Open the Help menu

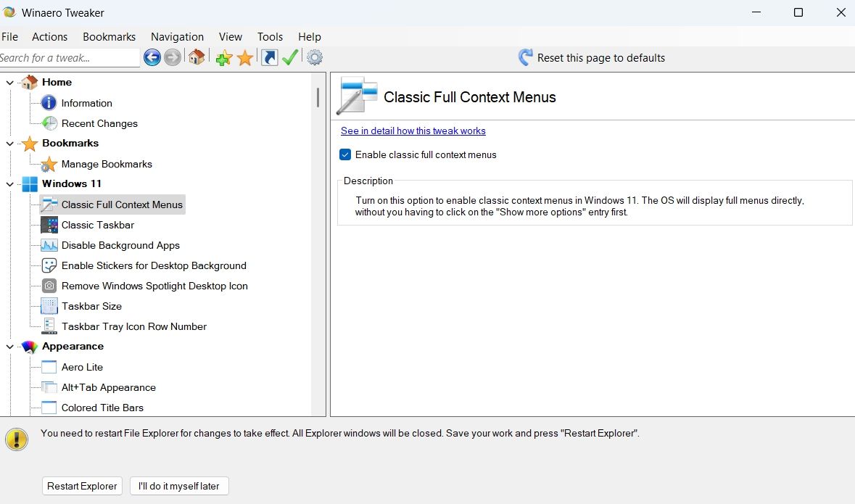[x=309, y=36]
